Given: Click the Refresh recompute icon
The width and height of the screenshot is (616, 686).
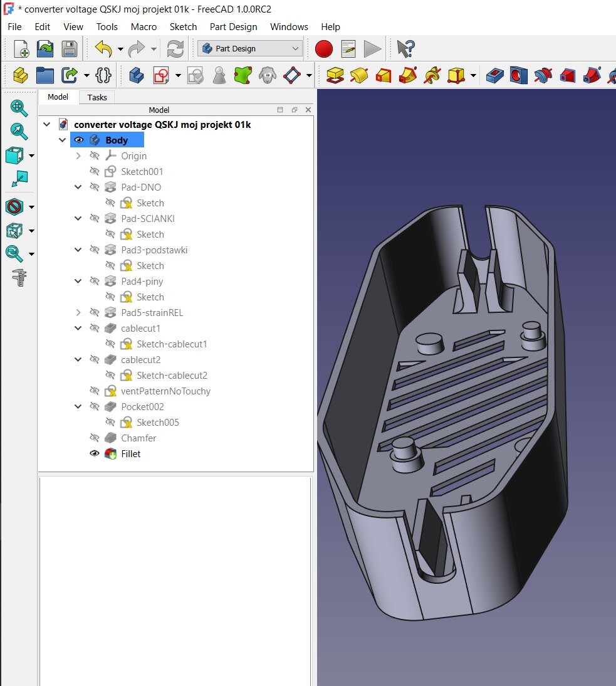Looking at the screenshot, I should (x=175, y=48).
